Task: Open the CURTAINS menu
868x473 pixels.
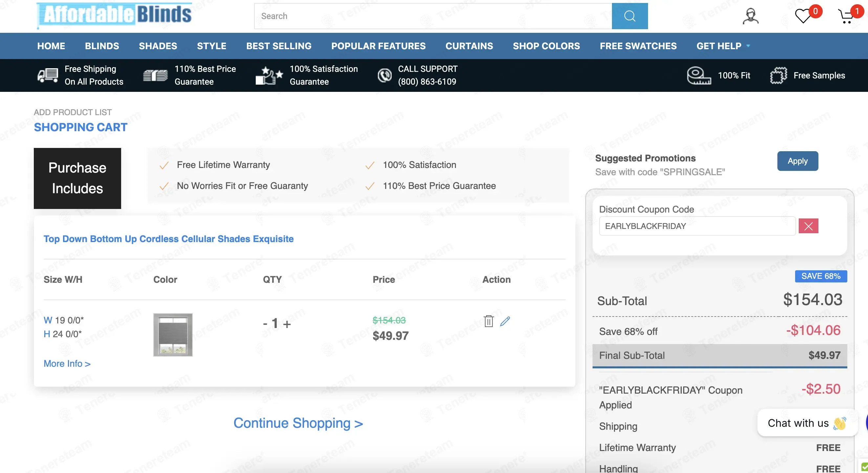Action: coord(469,46)
